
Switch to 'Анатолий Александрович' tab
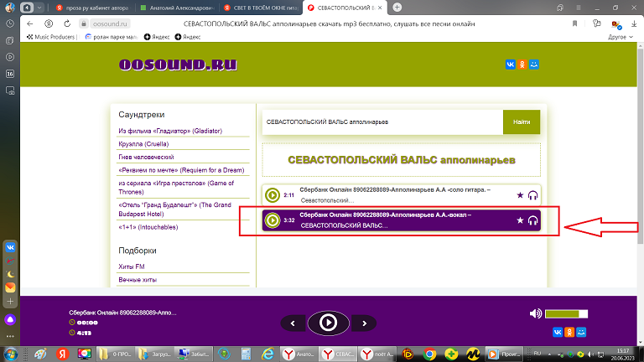click(177, 8)
